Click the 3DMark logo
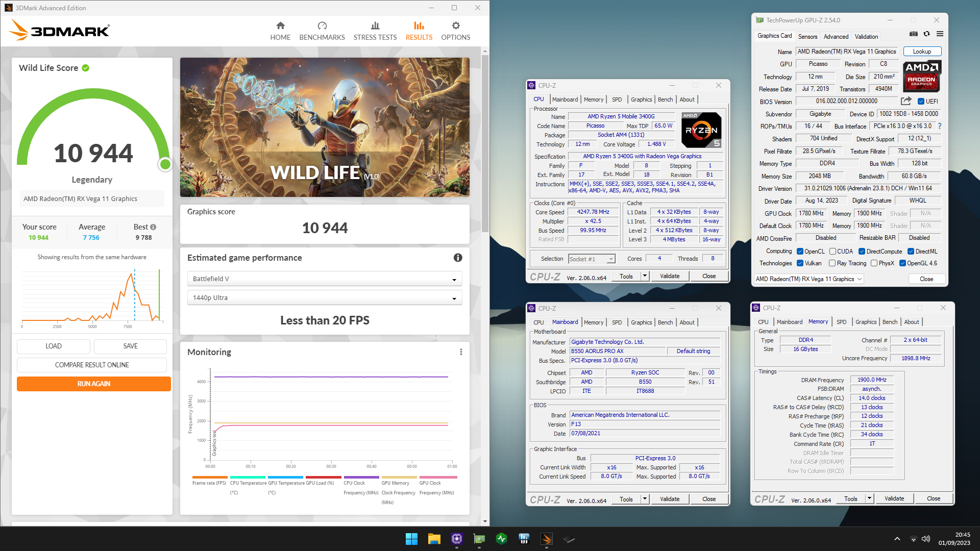 pos(59,30)
